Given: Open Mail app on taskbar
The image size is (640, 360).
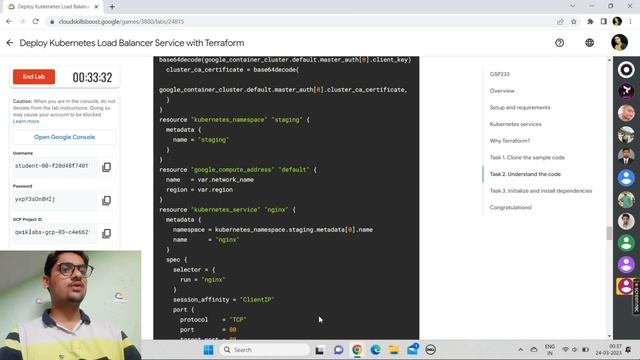Looking at the screenshot, I should [413, 349].
